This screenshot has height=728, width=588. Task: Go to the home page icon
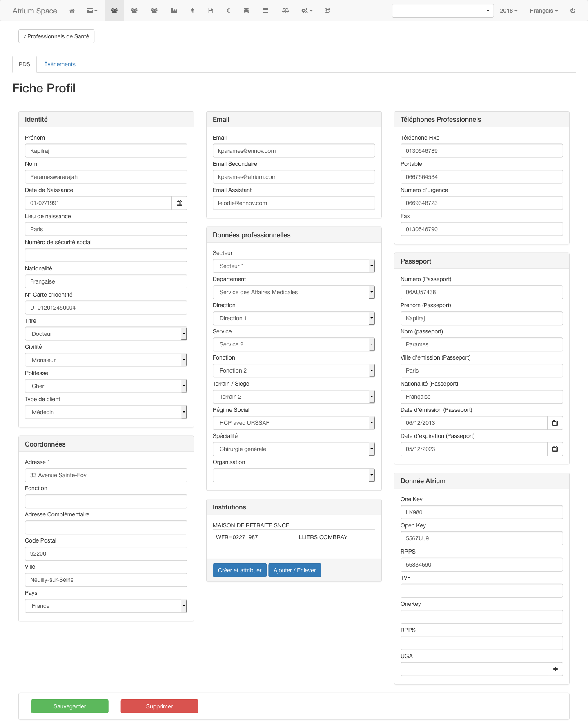click(x=72, y=11)
